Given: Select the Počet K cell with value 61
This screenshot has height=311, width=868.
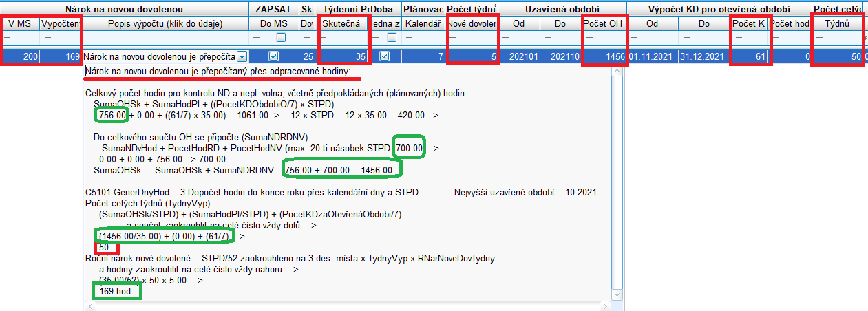Looking at the screenshot, I should point(749,56).
